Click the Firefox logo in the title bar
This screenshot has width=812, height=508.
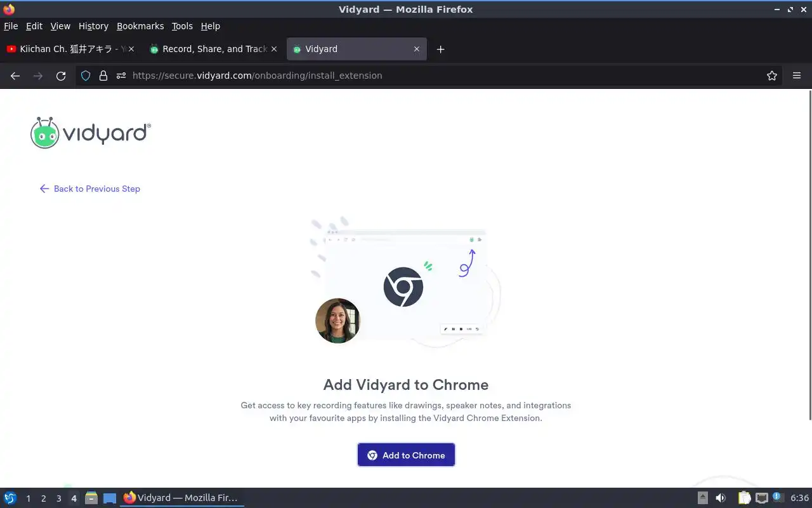9,9
